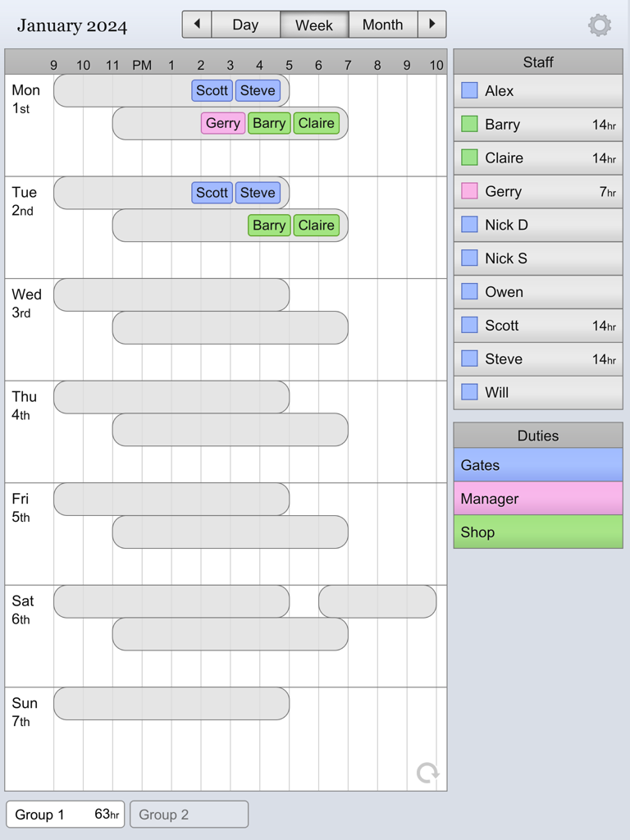Click the Group 1 button showing 63hr
This screenshot has height=840, width=630.
pyautogui.click(x=65, y=814)
